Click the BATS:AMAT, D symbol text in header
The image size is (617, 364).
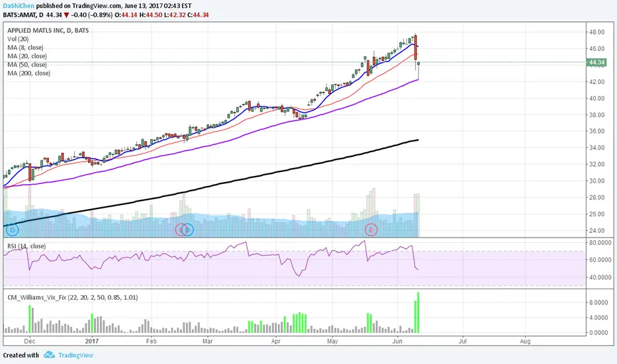(23, 15)
